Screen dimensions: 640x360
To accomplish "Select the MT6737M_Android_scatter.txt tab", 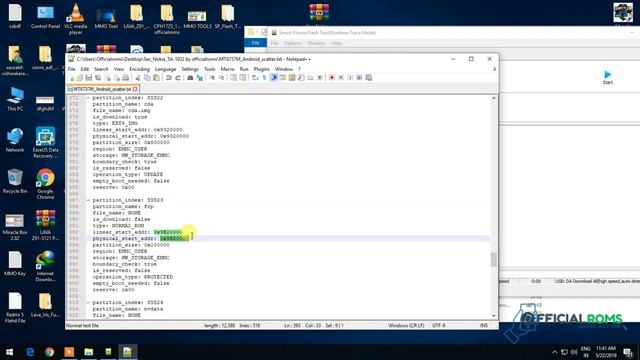I will click(x=102, y=89).
